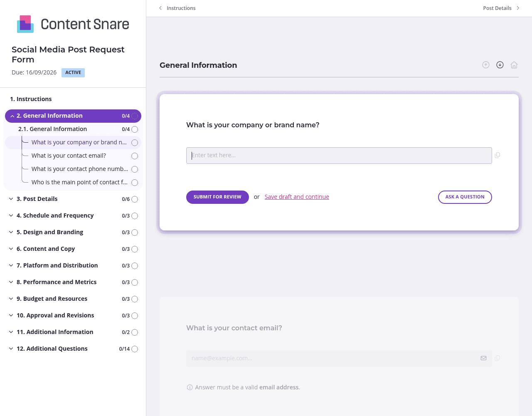Select 'What is your contact email?' in sidebar

(69, 156)
